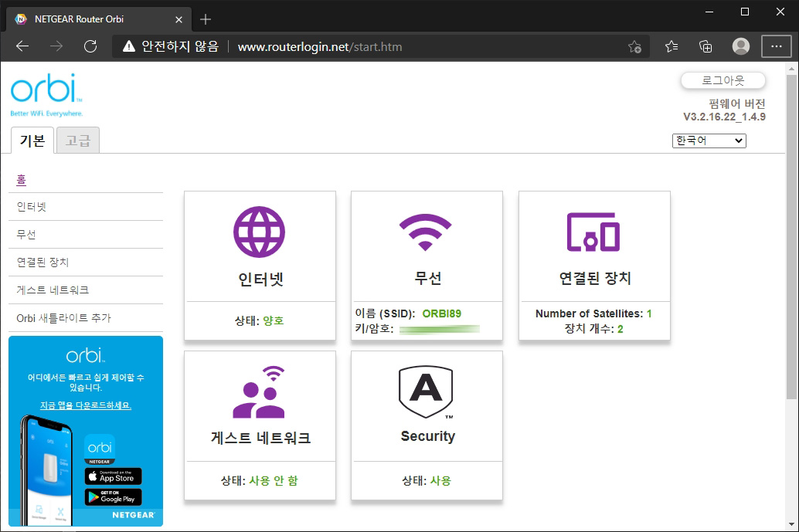Click the phone image in Orbi ad
Viewport: 799px width, 532px height.
tap(46, 471)
